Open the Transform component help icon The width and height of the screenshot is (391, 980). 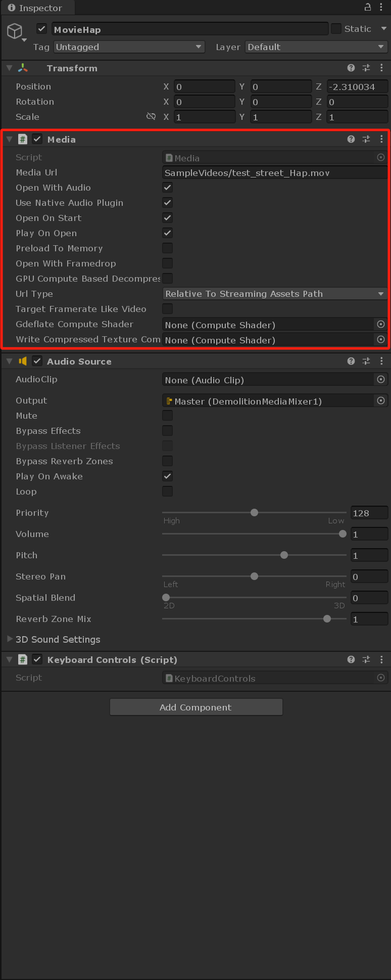click(x=351, y=68)
